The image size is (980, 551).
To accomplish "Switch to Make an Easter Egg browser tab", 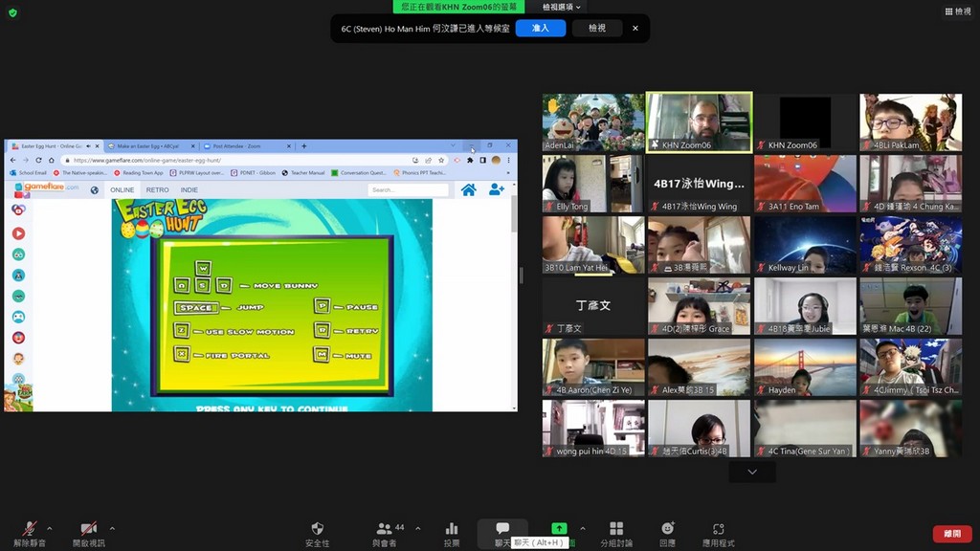I will pyautogui.click(x=150, y=146).
